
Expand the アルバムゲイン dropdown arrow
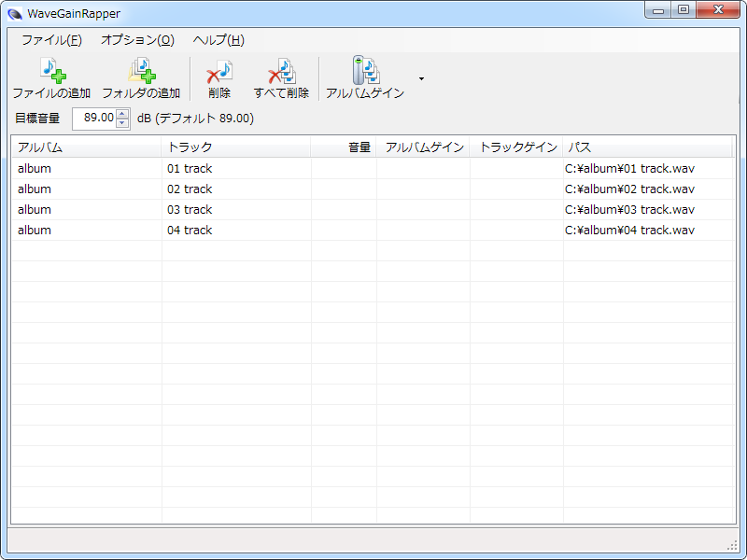tap(421, 79)
